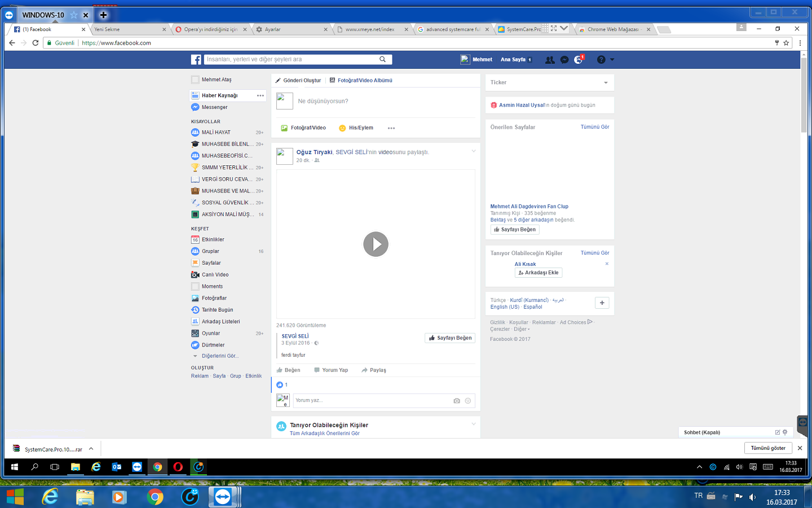Expand the account dropdown arrow in blue bar
The height and width of the screenshot is (508, 812).
coord(612,60)
